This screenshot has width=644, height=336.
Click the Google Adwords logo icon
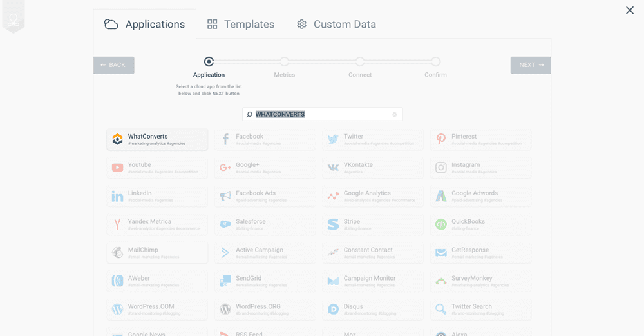441,196
